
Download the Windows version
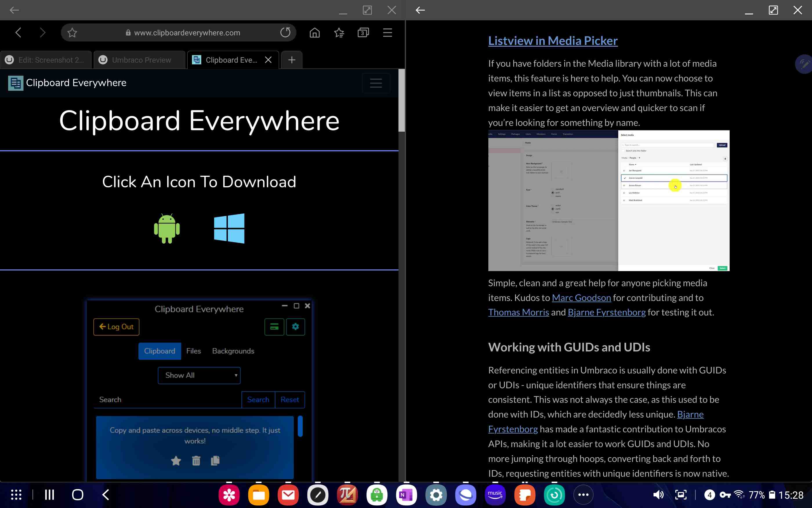[x=229, y=228]
